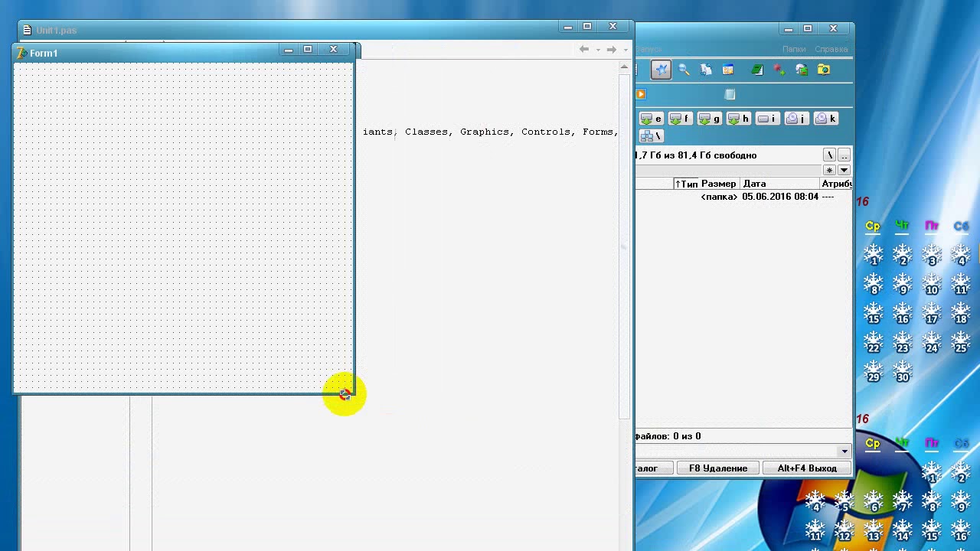Click the network computers icon in Total Commander toolbar
The image size is (980, 551).
point(802,70)
